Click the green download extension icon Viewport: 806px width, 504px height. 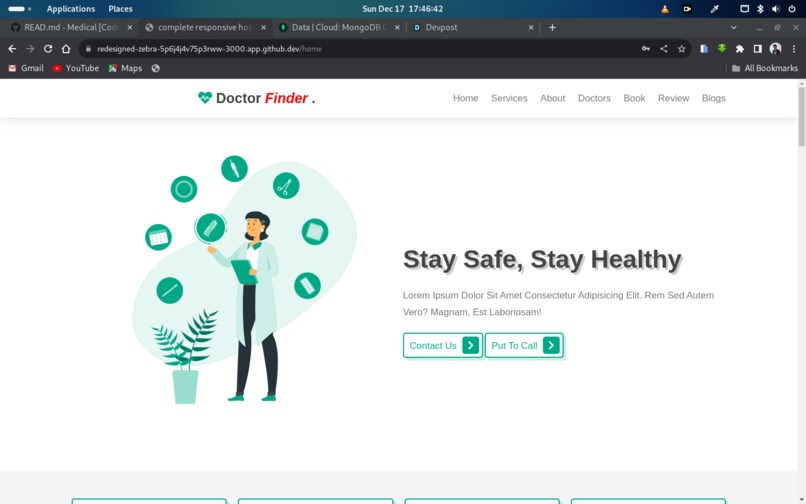[722, 48]
